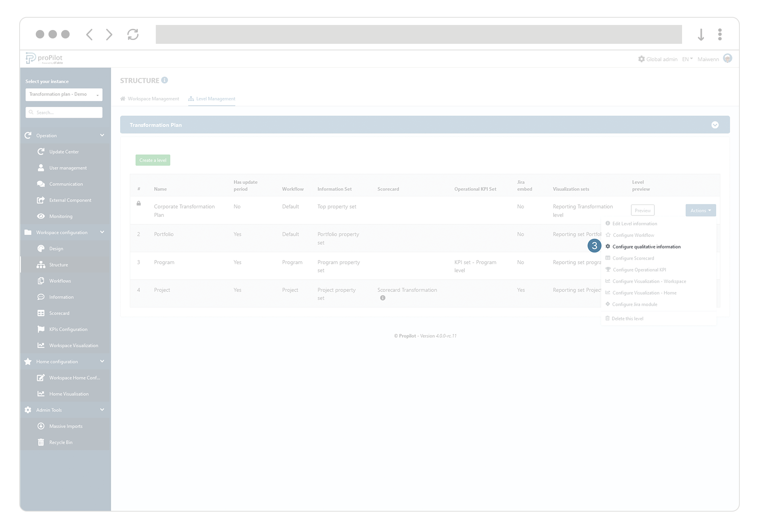759x532 pixels.
Task: Select the Structure hierarchy icon
Action: [41, 264]
